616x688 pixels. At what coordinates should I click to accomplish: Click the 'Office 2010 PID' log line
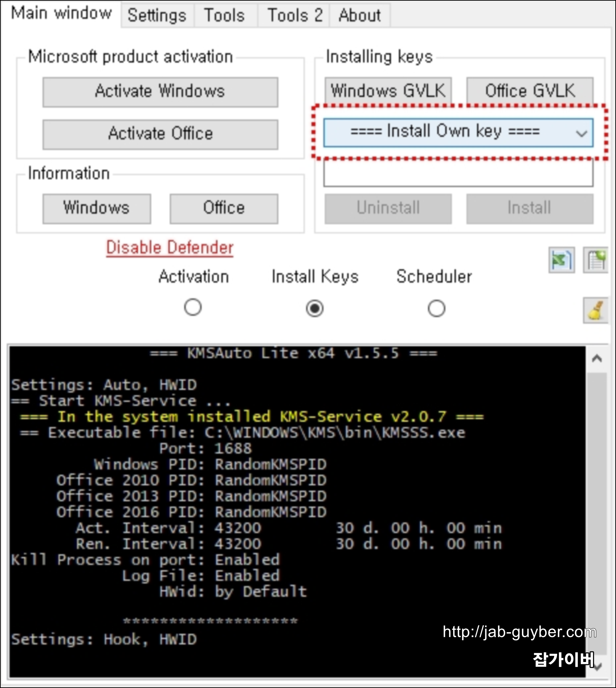tap(191, 480)
